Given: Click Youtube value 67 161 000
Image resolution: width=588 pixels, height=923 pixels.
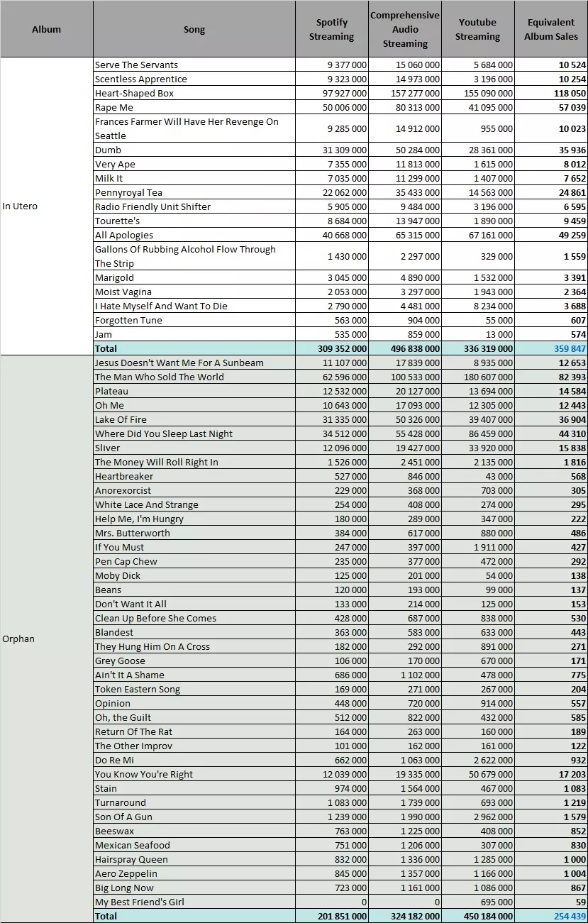Looking at the screenshot, I should tap(477, 235).
